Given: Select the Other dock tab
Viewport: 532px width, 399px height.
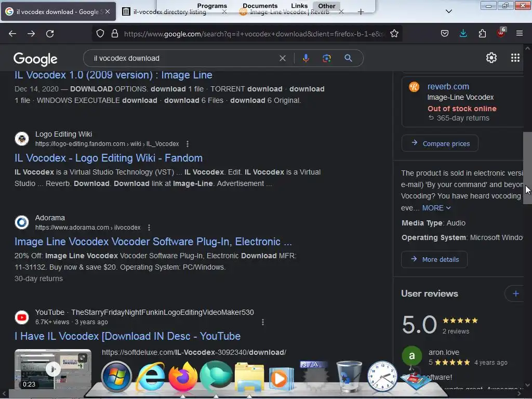Looking at the screenshot, I should (326, 6).
